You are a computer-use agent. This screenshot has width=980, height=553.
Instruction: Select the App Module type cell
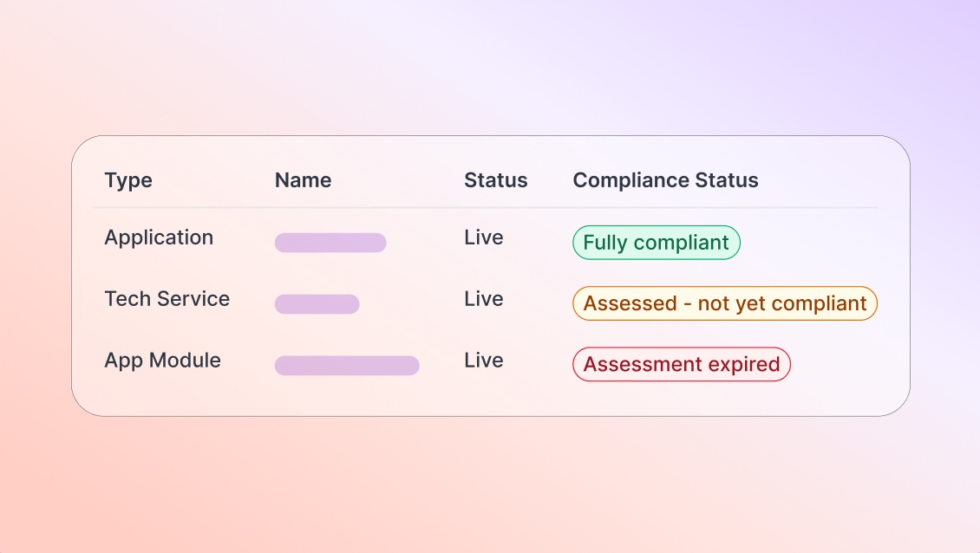[x=162, y=361]
